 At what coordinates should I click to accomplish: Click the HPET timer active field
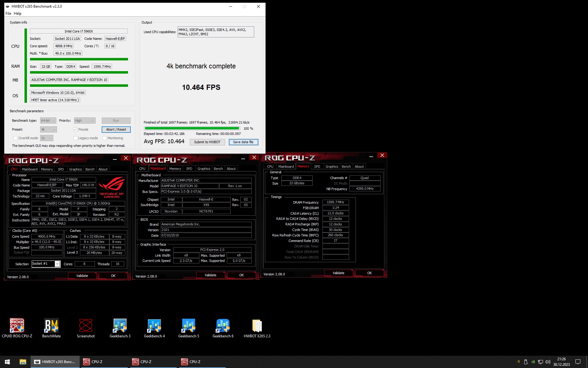coord(55,100)
